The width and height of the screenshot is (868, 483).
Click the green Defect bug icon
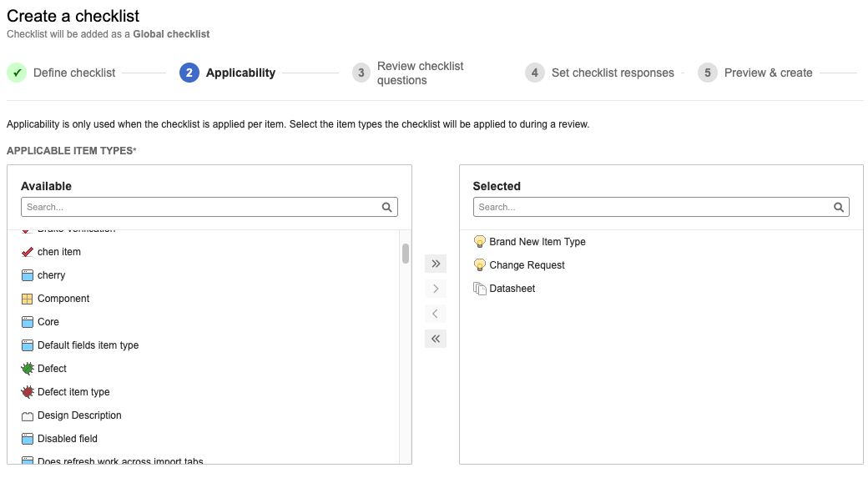point(27,369)
